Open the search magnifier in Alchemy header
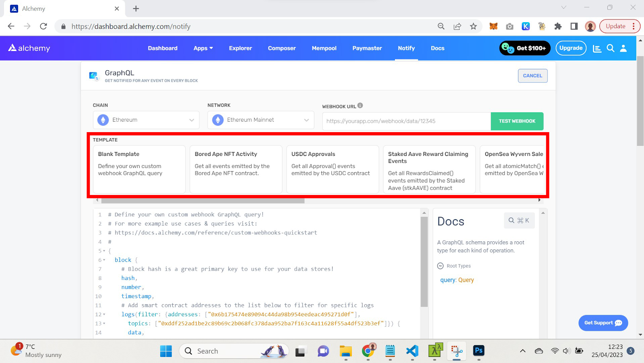This screenshot has height=363, width=644. click(610, 48)
